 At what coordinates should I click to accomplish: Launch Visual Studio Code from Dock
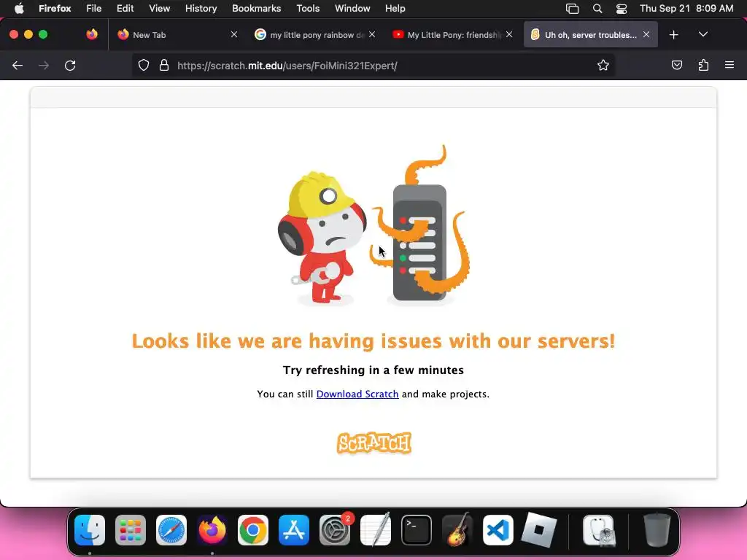tap(498, 530)
